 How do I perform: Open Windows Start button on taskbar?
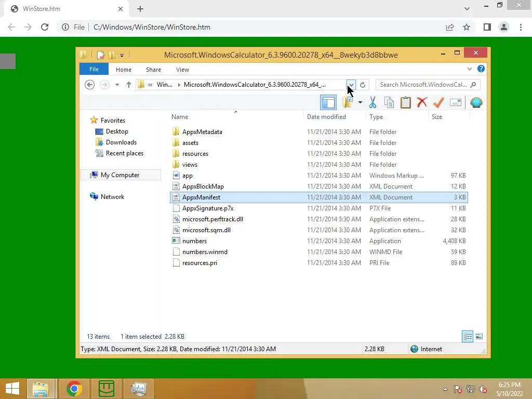[12, 389]
